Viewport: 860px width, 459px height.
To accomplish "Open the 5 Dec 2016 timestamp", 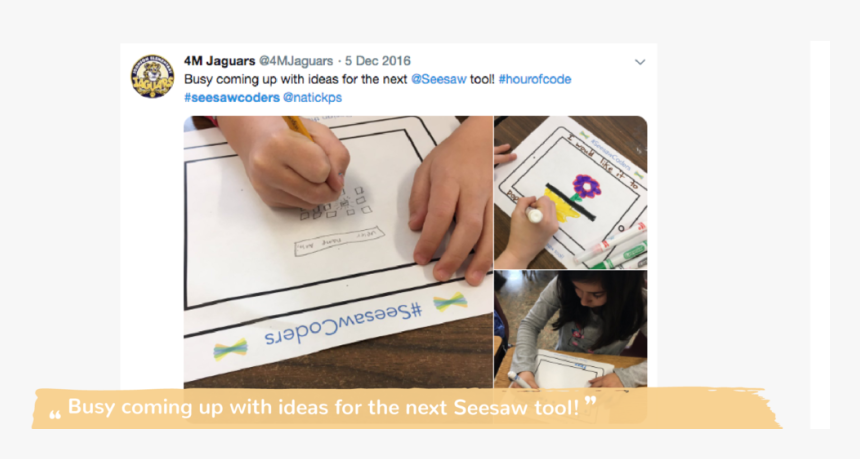I will click(377, 60).
